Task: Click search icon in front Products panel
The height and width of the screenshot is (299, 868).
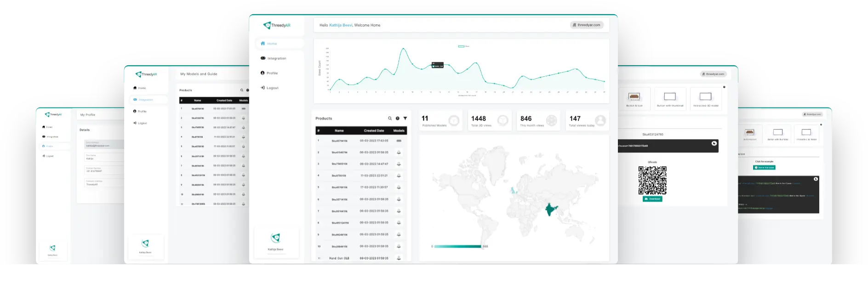Action: 390,118
